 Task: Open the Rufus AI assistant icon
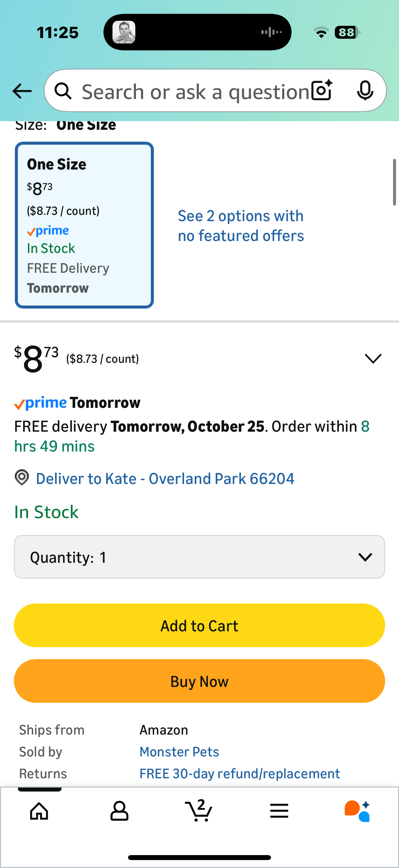tap(358, 811)
